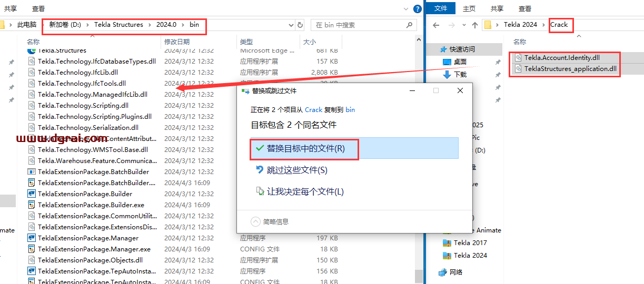Click the Tekla.Technology.IfcLib.dll file icon
Image resolution: width=644 pixels, height=284 pixels.
coord(32,72)
